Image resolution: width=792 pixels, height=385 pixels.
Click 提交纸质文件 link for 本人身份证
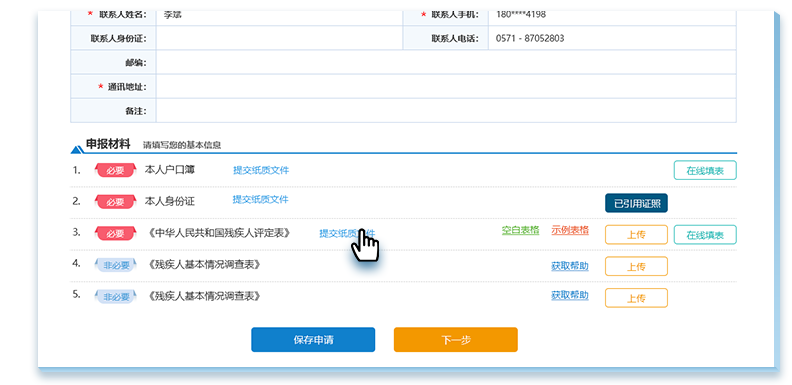pos(261,200)
